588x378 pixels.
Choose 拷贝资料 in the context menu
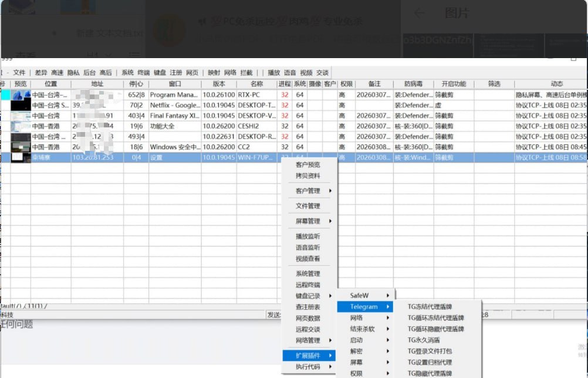[308, 176]
